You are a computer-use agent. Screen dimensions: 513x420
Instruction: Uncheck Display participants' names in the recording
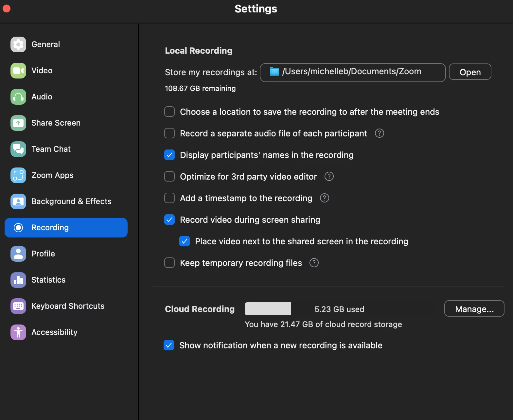pos(169,155)
